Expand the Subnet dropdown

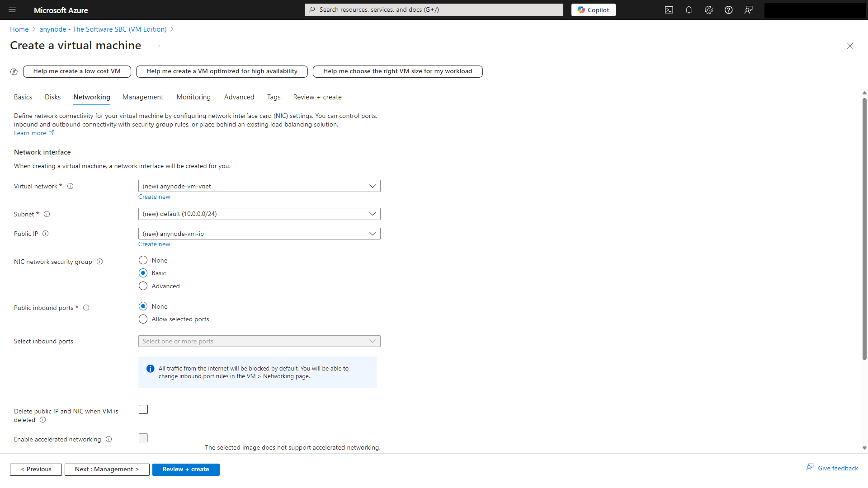pos(259,214)
